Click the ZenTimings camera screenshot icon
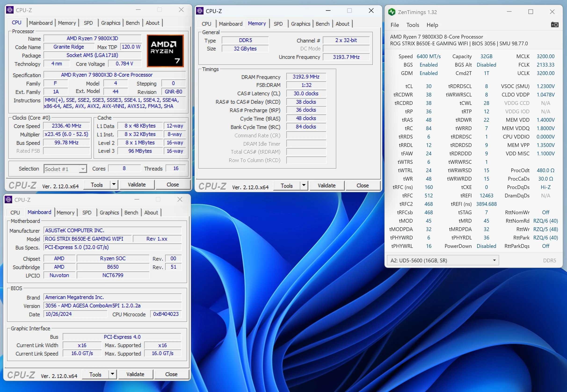 coord(554,25)
